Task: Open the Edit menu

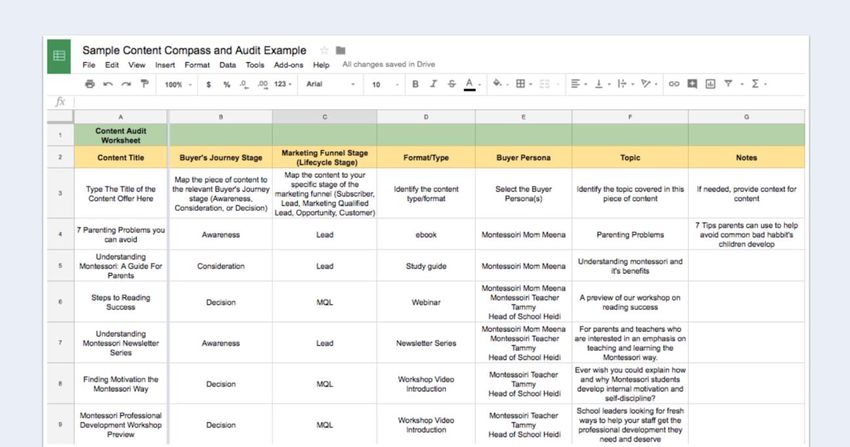Action: (112, 65)
